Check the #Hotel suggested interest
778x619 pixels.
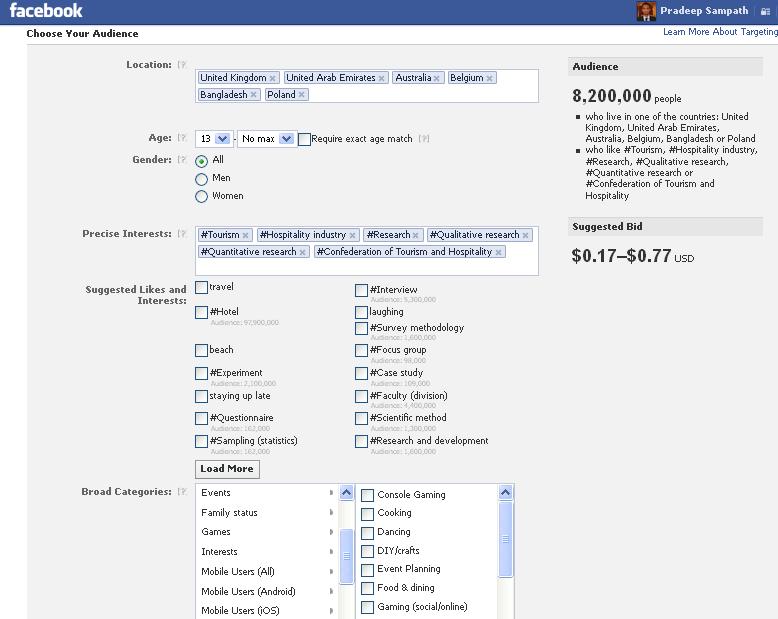coord(201,312)
